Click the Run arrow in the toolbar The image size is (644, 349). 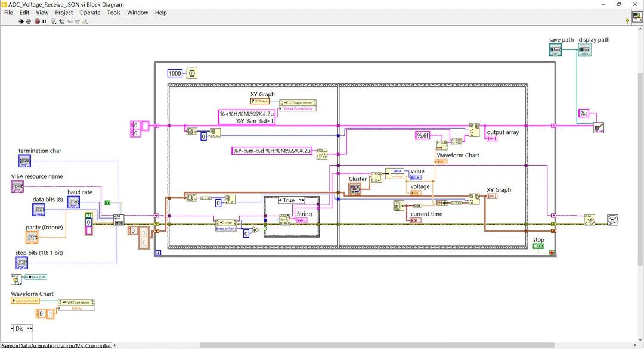pos(21,21)
